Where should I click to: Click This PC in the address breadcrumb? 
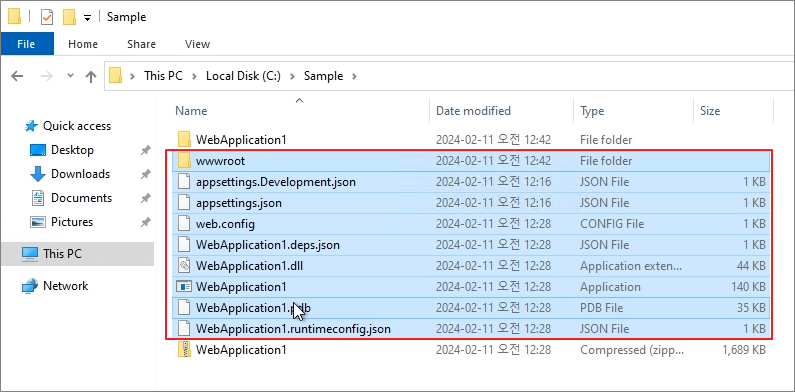pos(163,76)
